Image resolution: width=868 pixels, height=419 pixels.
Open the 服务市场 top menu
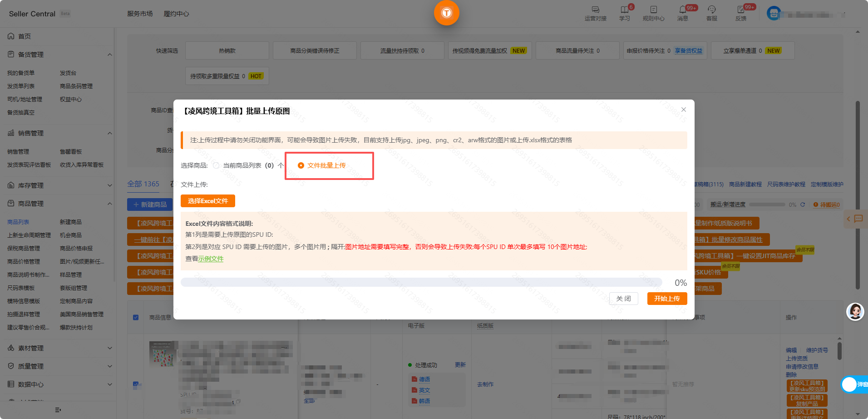tap(140, 14)
